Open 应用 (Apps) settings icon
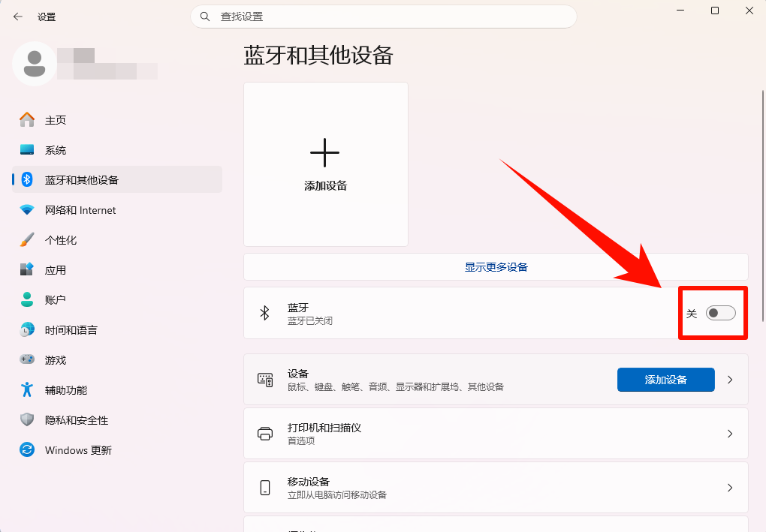 (x=26, y=269)
